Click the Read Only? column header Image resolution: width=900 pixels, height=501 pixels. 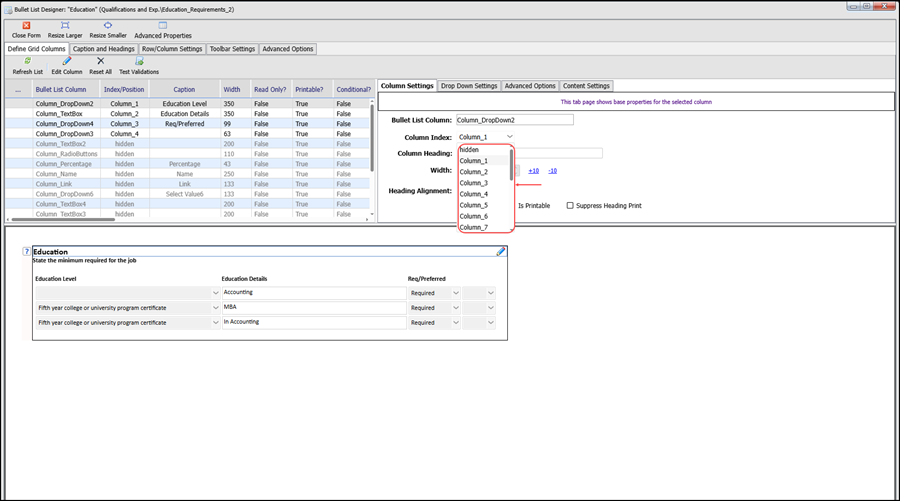271,90
